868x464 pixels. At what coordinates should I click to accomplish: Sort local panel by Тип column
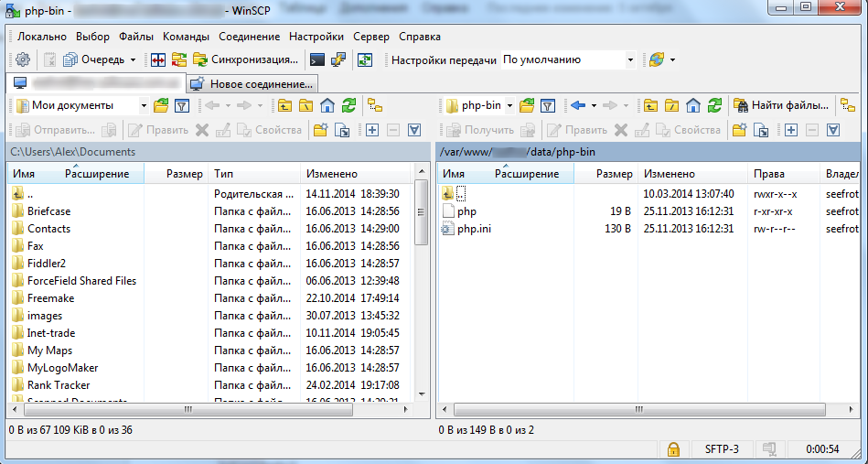pos(254,174)
